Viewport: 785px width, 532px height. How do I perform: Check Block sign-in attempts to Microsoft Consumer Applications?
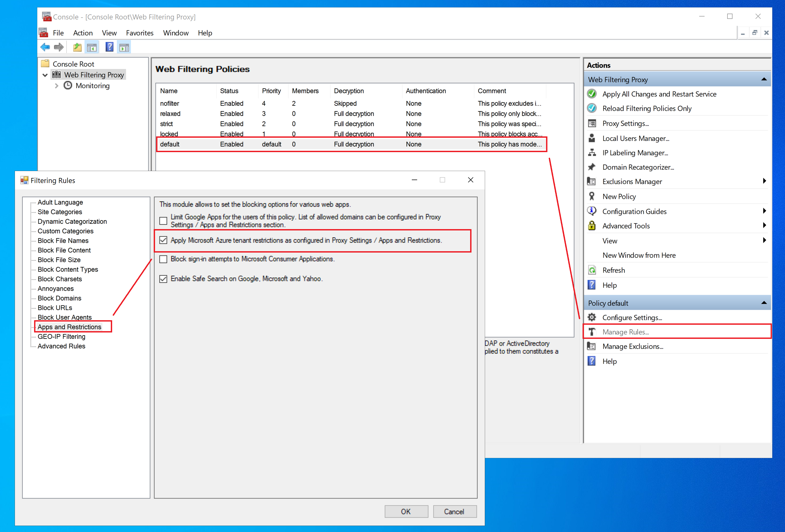[x=164, y=259]
